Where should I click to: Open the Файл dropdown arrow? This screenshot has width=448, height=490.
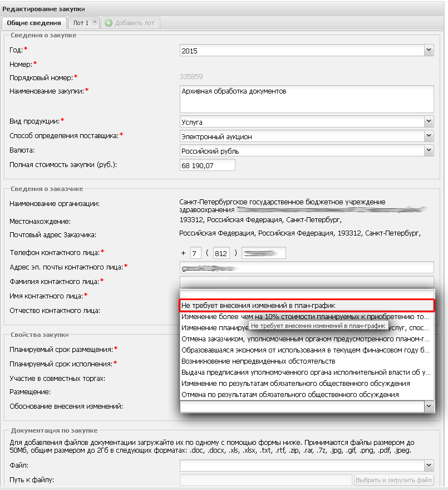[x=429, y=465]
